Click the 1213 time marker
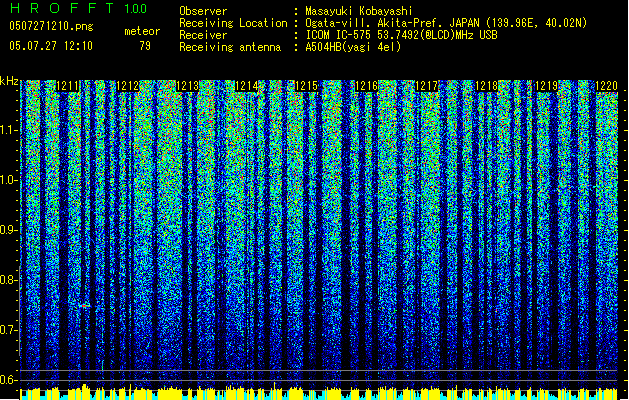 tap(187, 86)
